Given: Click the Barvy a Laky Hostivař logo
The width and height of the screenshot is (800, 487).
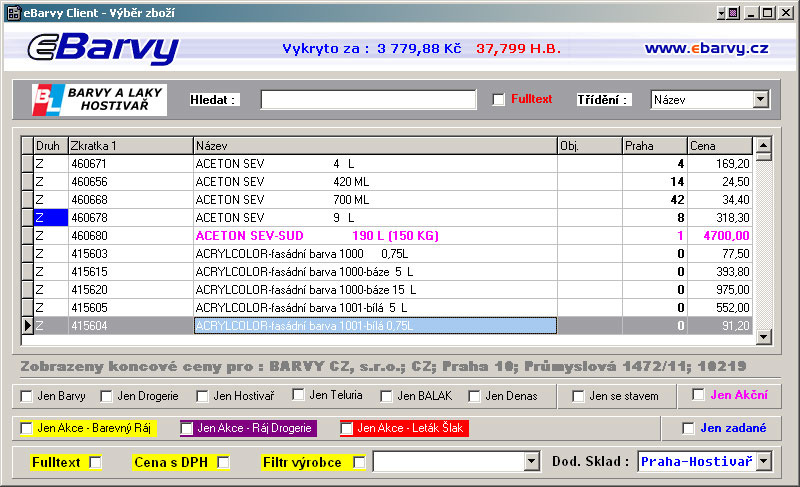Looking at the screenshot, I should [99, 99].
